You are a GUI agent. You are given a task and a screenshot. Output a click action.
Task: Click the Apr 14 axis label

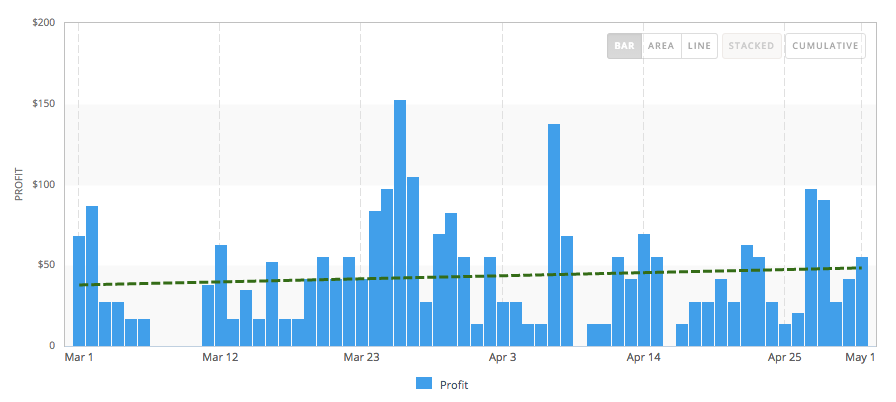point(643,358)
